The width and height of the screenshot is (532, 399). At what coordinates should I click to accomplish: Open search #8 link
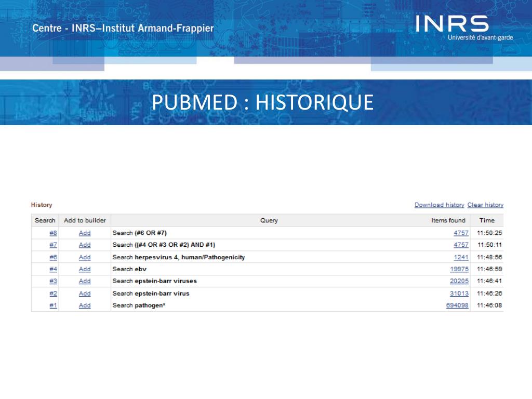tap(54, 233)
